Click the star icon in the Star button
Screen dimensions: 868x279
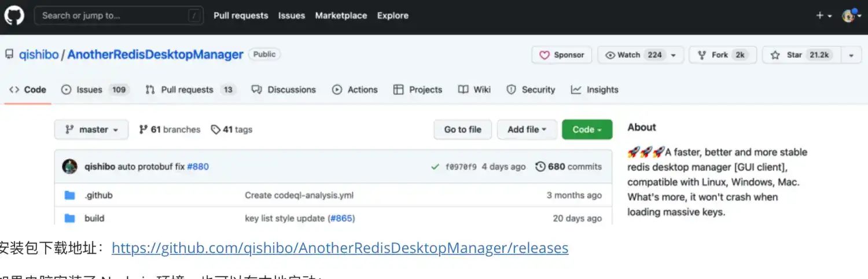775,55
